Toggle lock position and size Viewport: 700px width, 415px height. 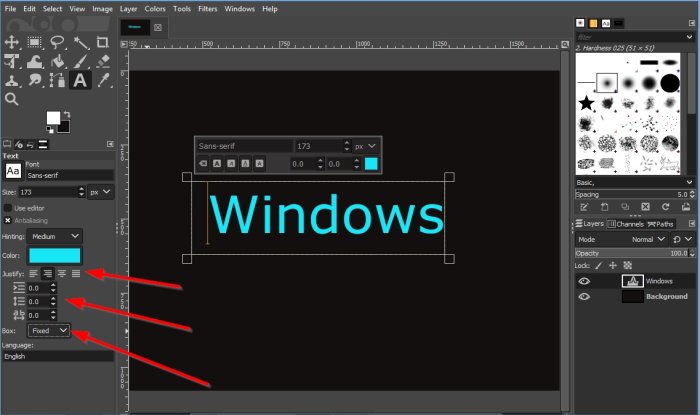coord(613,266)
